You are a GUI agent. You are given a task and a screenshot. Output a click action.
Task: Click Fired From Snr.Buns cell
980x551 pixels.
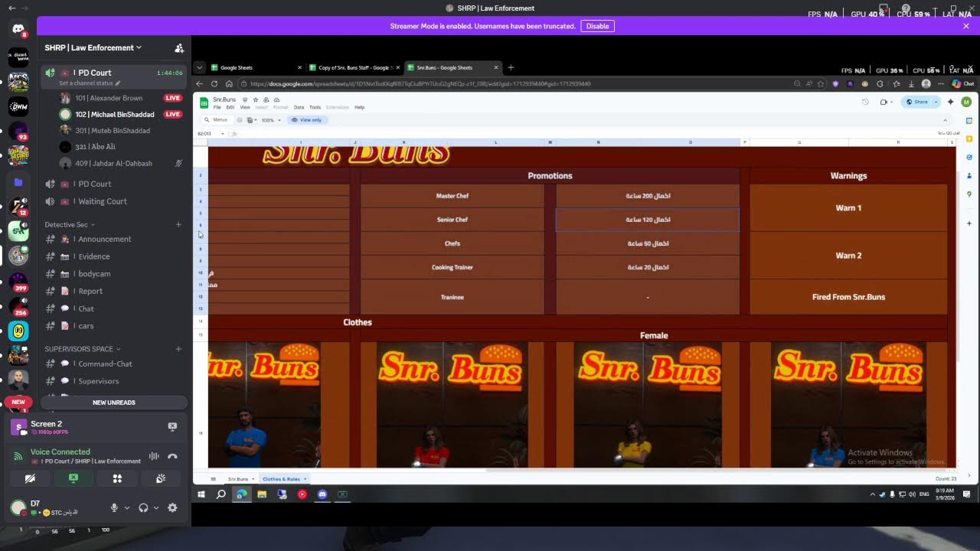(848, 297)
